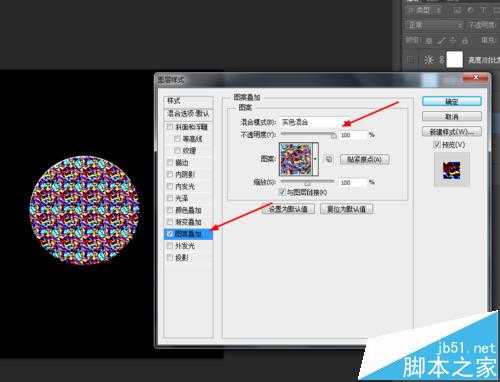This screenshot has width=500, height=382.
Task: Enable the 颜色叠加 color overlay checkbox
Action: (170, 210)
